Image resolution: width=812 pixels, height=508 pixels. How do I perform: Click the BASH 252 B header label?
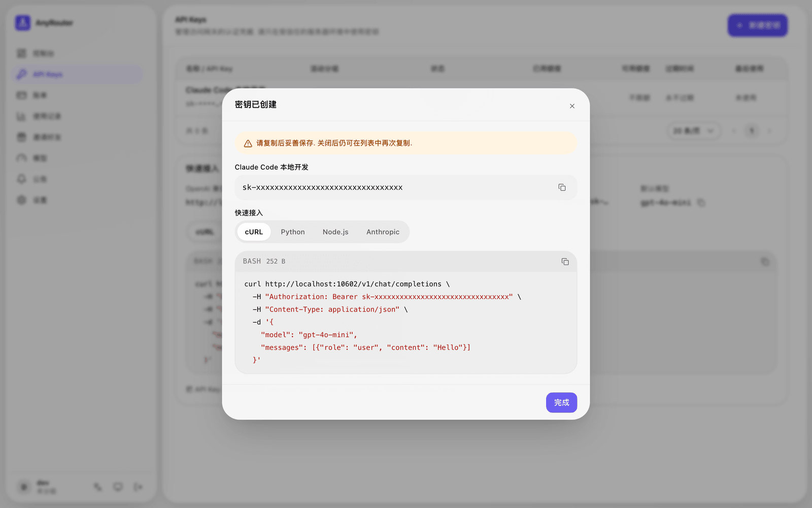pyautogui.click(x=264, y=261)
